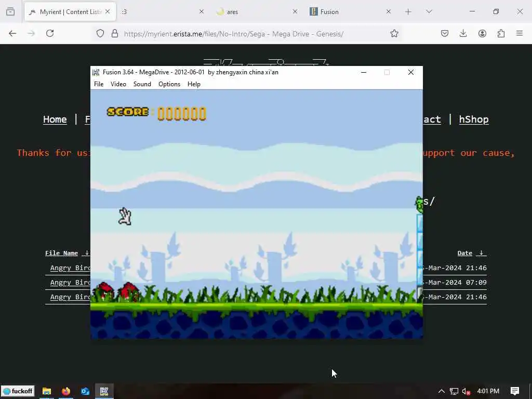Go forward to the next page

(x=31, y=33)
